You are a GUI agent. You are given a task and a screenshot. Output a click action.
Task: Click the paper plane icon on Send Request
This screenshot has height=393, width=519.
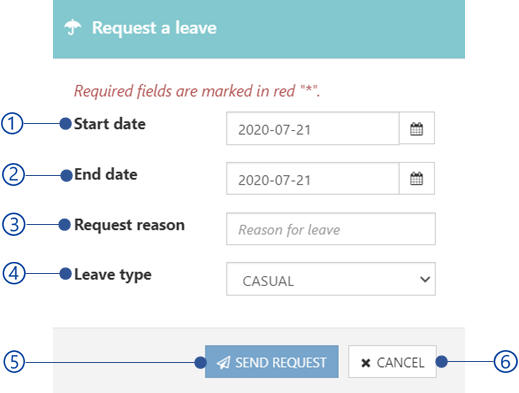[x=223, y=362]
